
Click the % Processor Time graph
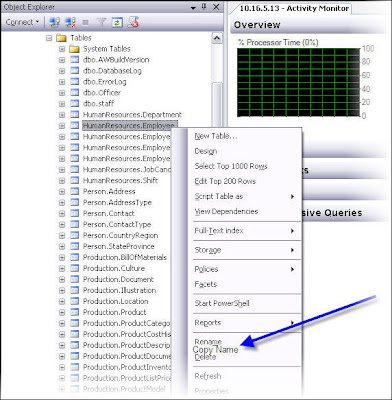(298, 82)
